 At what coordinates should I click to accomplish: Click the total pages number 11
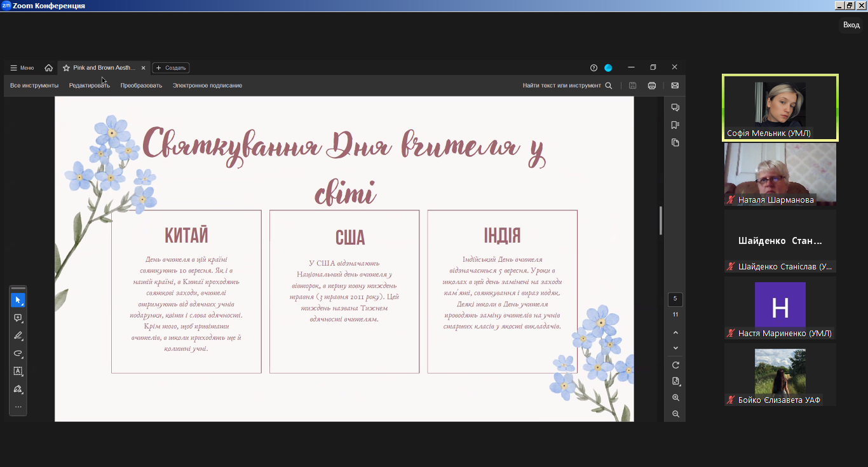coord(675,315)
